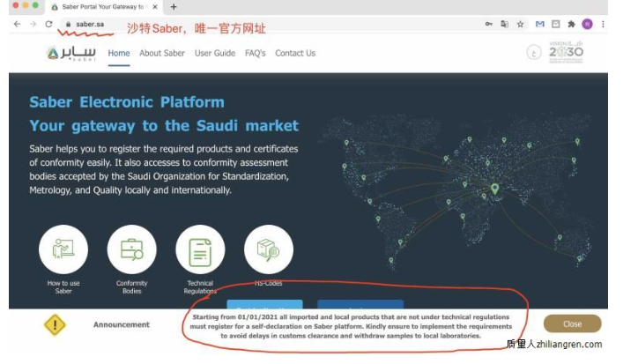Go to the Home menu item

119,54
